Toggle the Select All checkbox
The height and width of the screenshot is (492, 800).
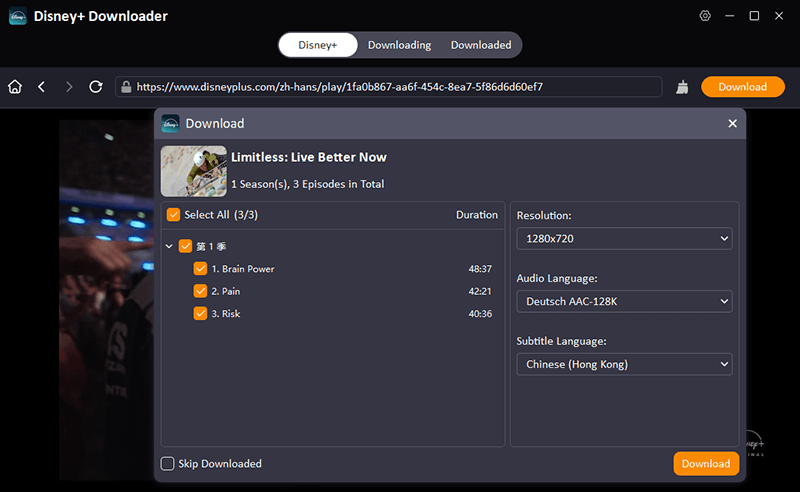click(173, 215)
